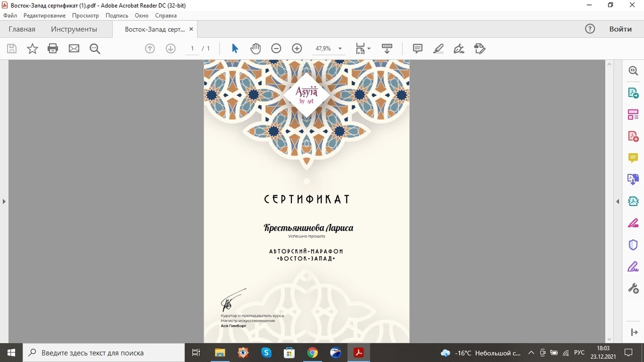The width and height of the screenshot is (644, 362).
Task: Open the Export PDF tool in sidebar
Action: click(633, 93)
